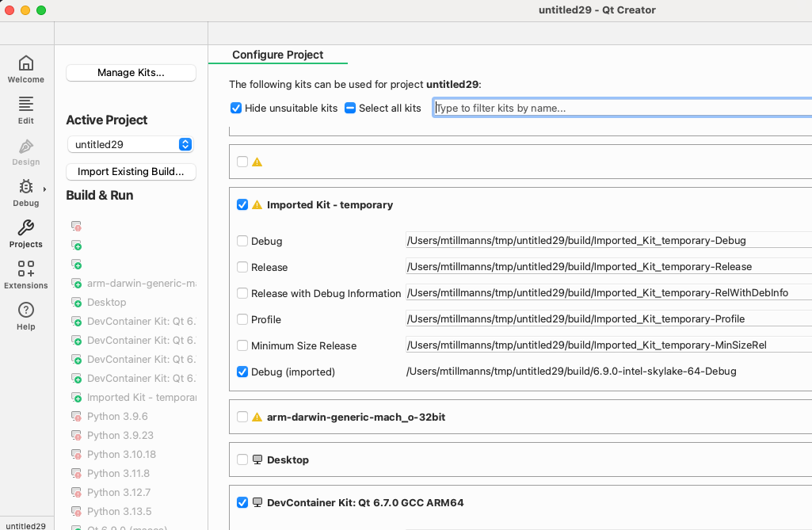812x530 pixels.
Task: Uncheck the Imported Kit - temporary kit
Action: coord(242,204)
